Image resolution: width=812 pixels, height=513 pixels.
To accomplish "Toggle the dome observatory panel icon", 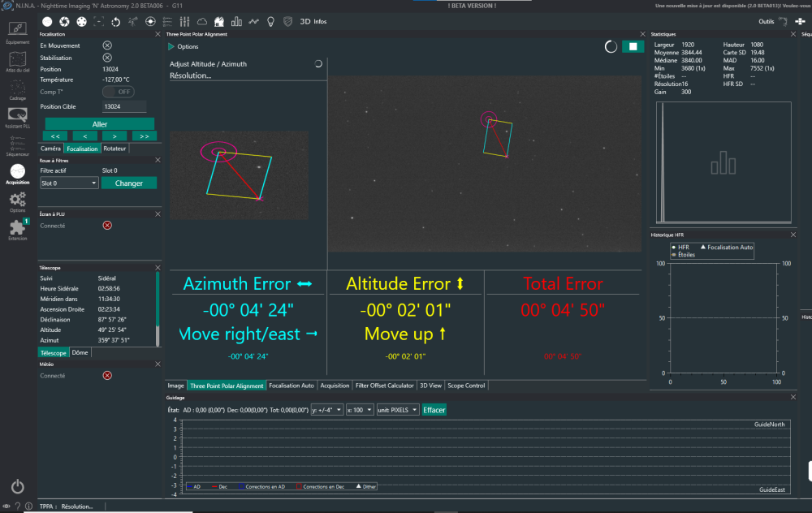I will [219, 22].
